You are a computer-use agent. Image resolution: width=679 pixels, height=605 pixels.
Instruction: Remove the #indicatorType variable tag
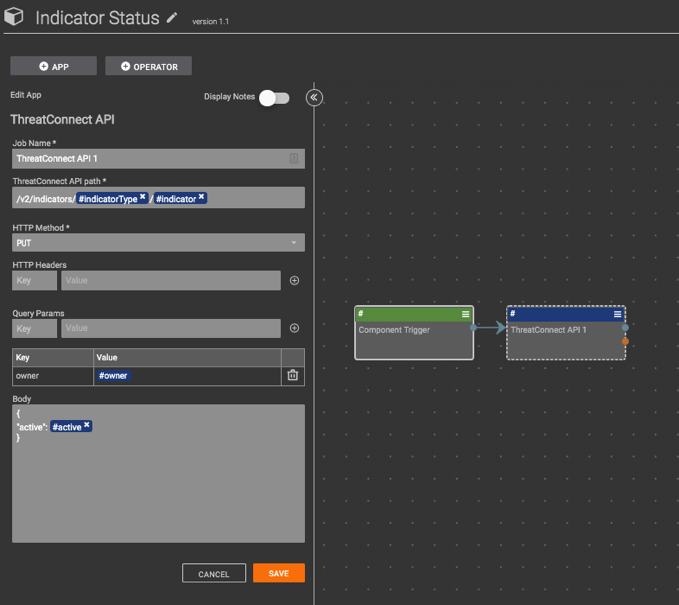(x=142, y=197)
